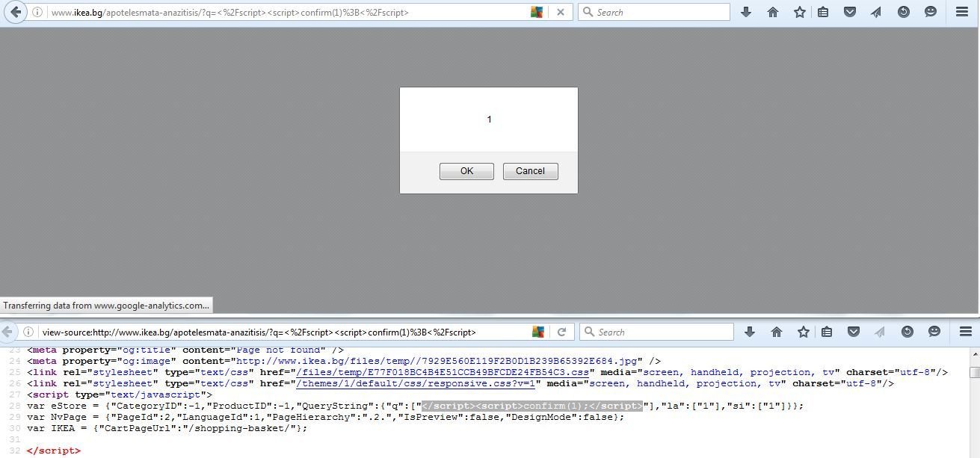Open Downloads arrow in the upper window toolbar
This screenshot has width=980, height=458.
[746, 12]
